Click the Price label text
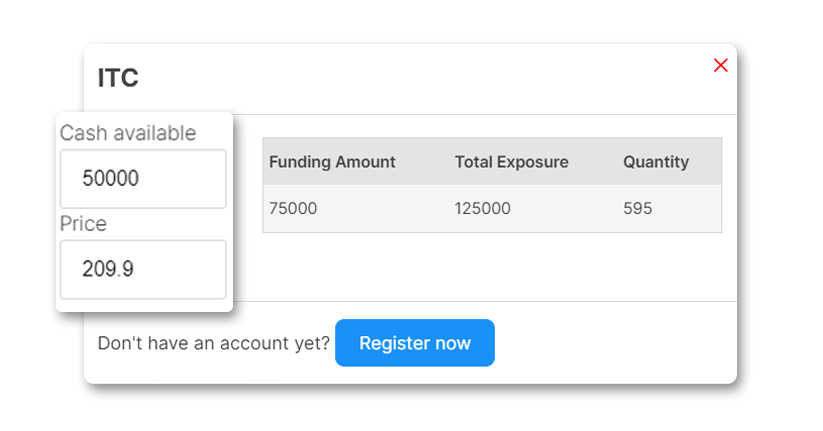The width and height of the screenshot is (823, 431). [83, 224]
